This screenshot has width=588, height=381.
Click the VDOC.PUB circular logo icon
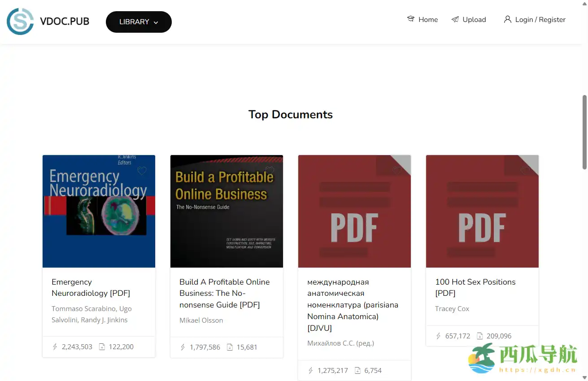[x=20, y=22]
